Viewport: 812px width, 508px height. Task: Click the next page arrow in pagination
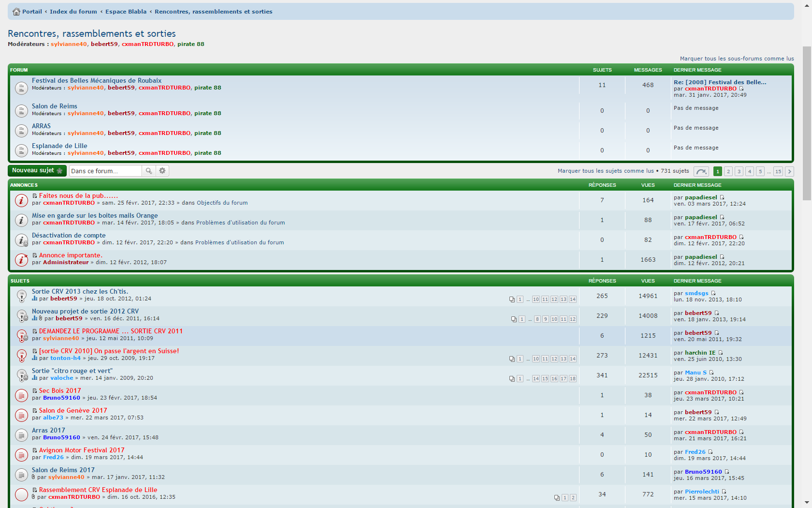tap(789, 171)
